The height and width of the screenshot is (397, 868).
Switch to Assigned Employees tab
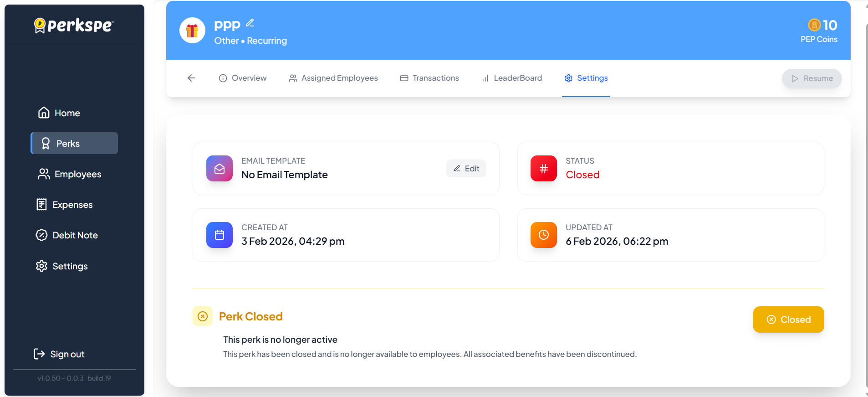tap(333, 78)
